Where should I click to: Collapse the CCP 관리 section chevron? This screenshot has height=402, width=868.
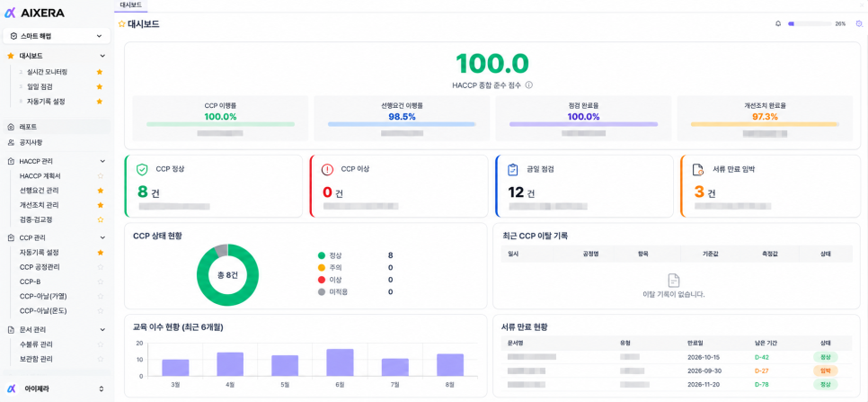(x=102, y=237)
